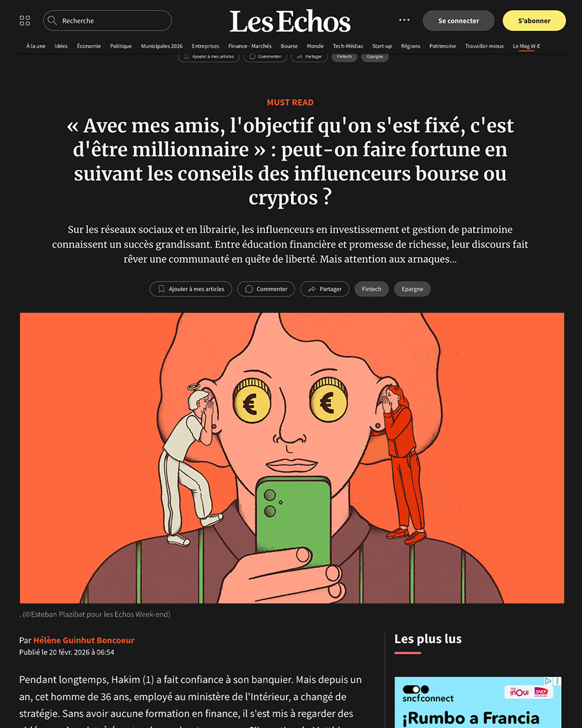Select the Epargne tag below the summary
Screen dimensions: 582x728
click(412, 289)
